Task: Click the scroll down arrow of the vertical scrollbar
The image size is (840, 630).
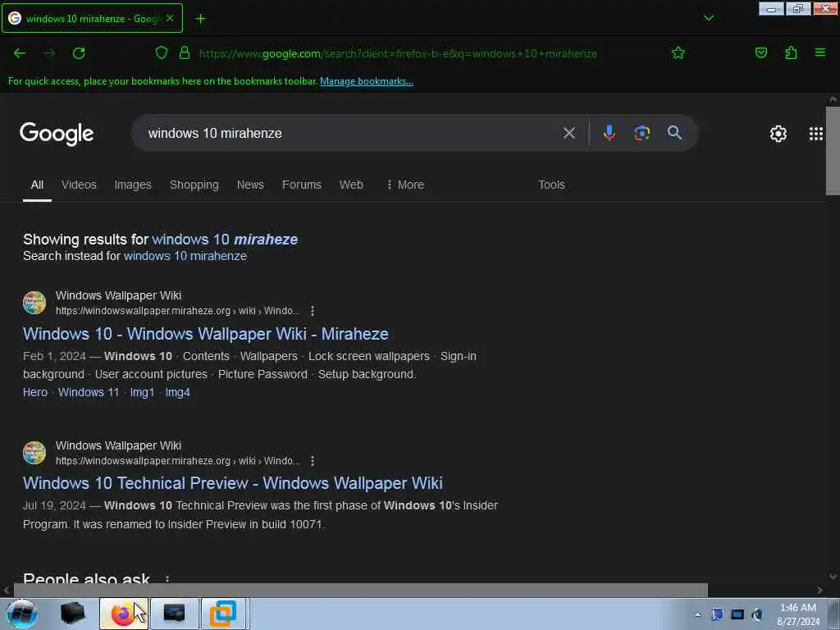Action: tap(833, 577)
